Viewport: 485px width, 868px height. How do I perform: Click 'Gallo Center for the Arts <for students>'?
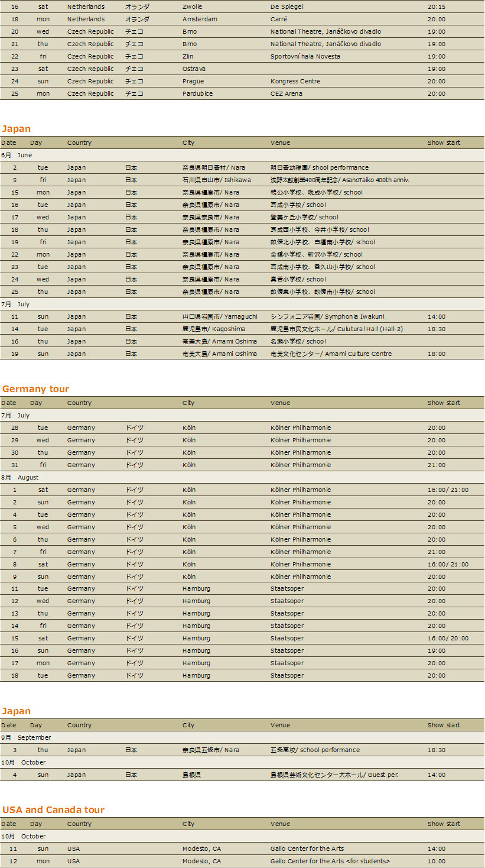click(x=330, y=861)
